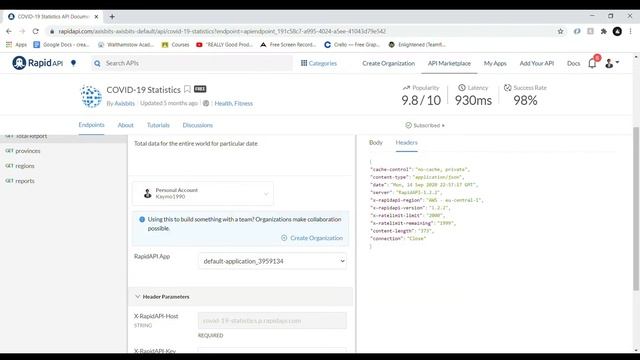Image resolution: width=640 pixels, height=360 pixels.
Task: Switch to the response Body tab
Action: [376, 142]
